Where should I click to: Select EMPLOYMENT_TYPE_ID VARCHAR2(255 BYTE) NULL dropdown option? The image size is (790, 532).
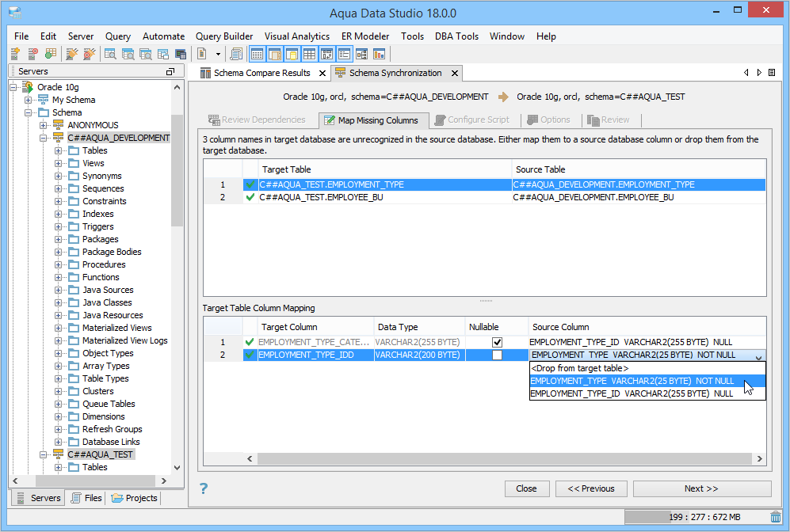click(x=647, y=393)
